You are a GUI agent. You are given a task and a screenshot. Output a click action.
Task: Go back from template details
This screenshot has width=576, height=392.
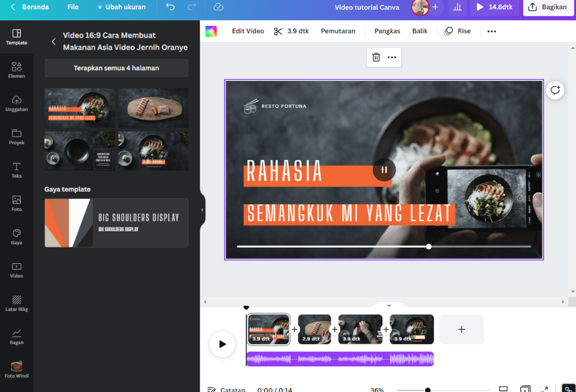click(x=53, y=41)
